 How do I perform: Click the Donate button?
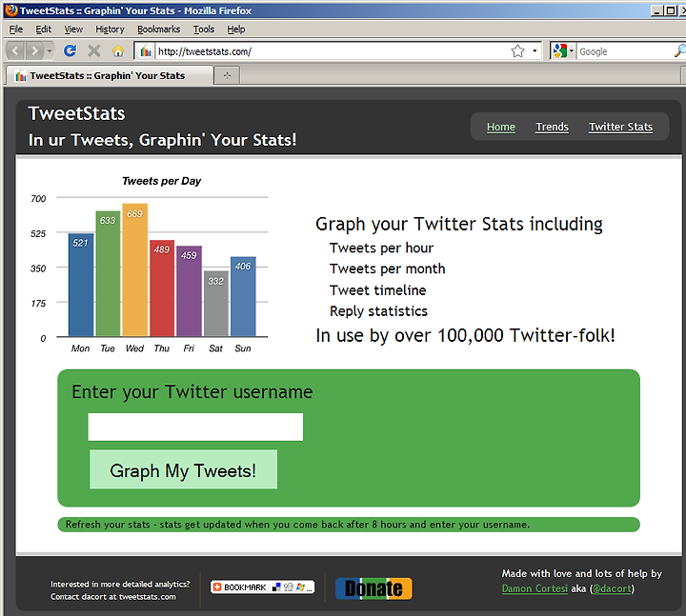coord(373,588)
